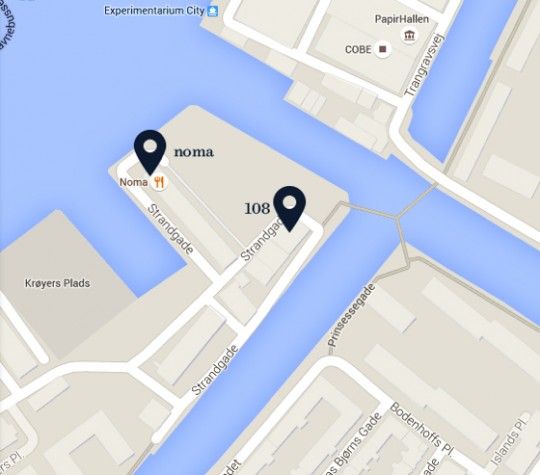
Task: Click the COBE place name
Action: click(x=358, y=50)
